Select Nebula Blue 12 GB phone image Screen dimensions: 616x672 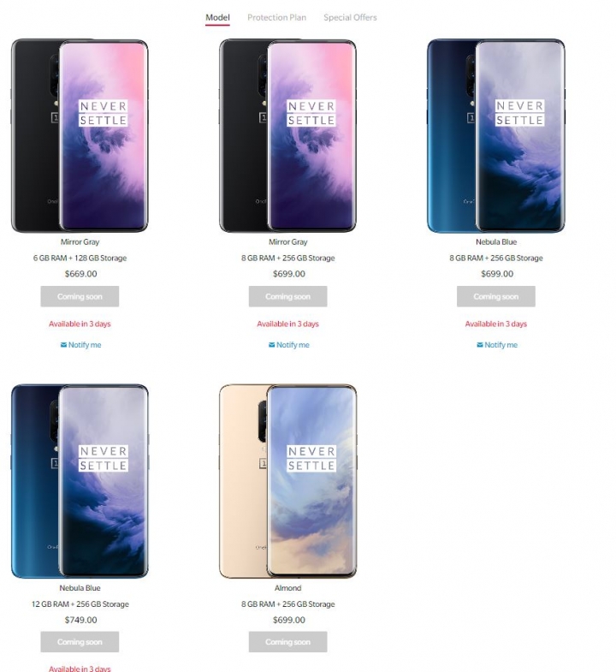80,481
